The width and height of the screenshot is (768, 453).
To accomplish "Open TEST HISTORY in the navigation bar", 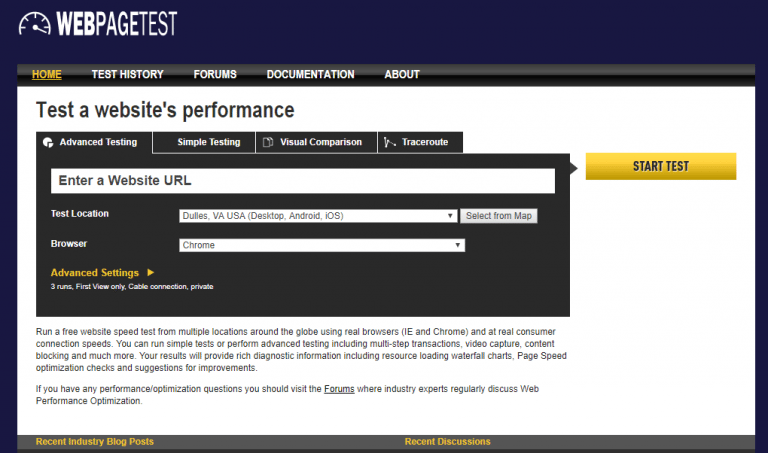I will coord(127,74).
